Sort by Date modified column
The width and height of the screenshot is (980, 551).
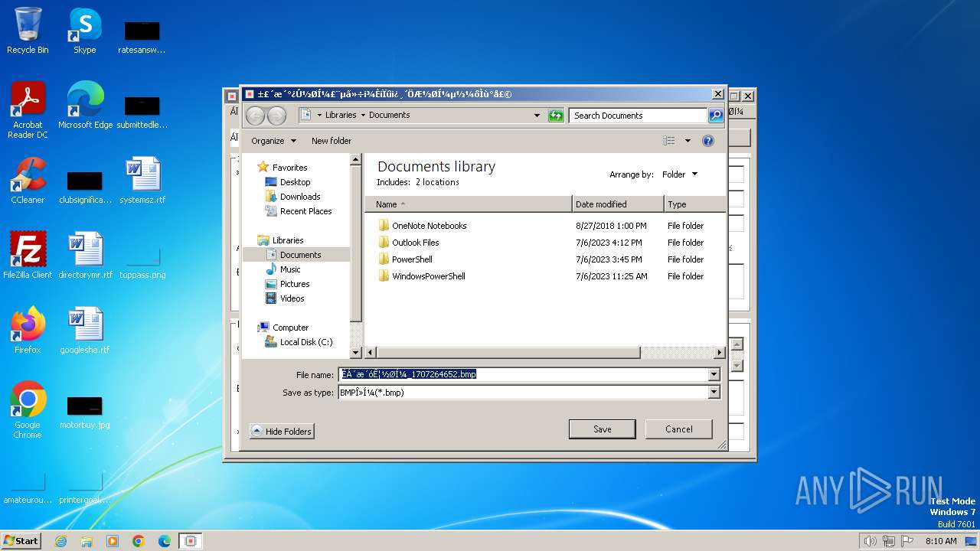click(x=618, y=204)
